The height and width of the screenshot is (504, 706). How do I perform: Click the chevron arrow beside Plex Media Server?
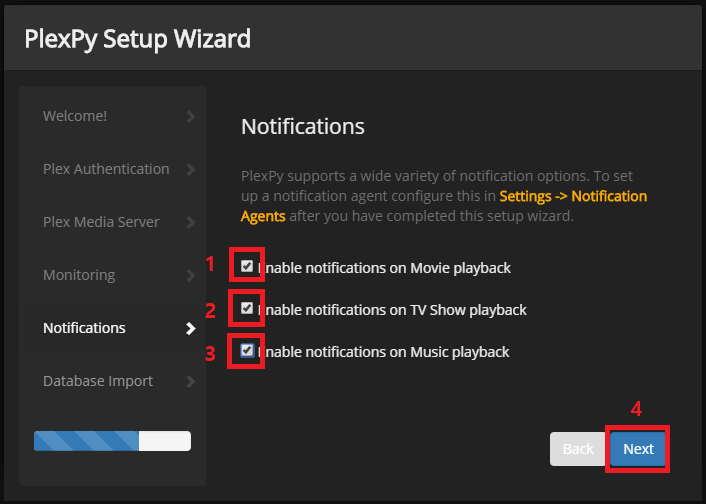click(x=191, y=222)
